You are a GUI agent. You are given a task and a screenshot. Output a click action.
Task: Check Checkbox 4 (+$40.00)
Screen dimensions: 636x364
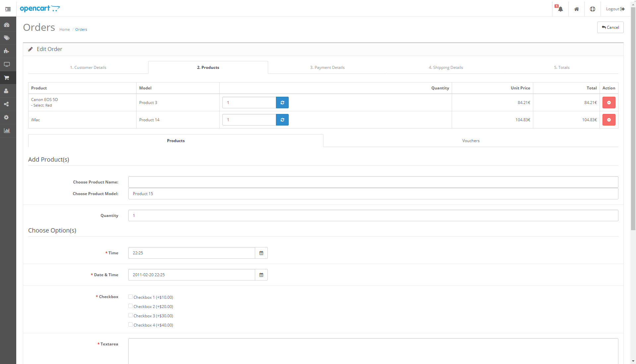click(130, 325)
